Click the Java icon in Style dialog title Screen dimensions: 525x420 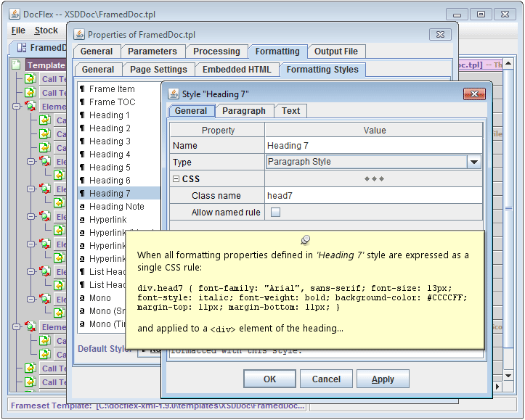[x=174, y=94]
